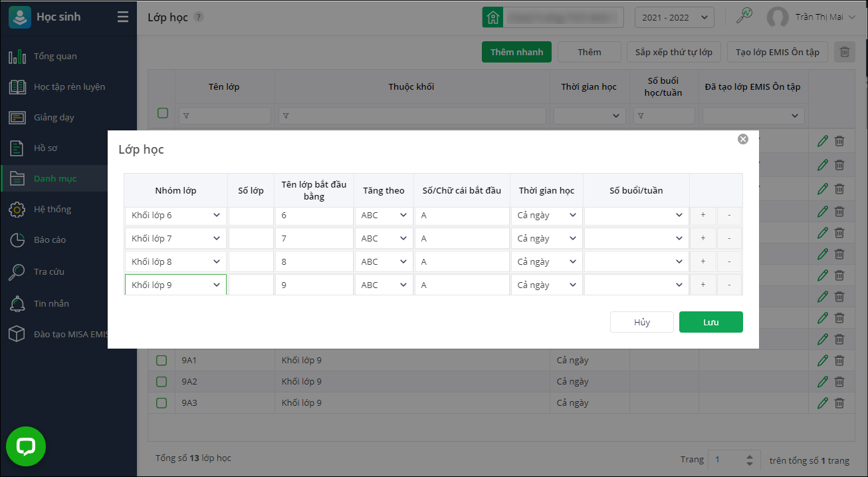Go to Hệ thống in the sidebar

[53, 209]
